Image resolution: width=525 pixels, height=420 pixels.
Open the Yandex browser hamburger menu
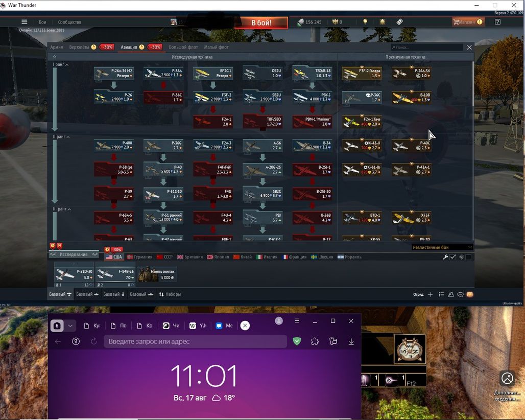(x=297, y=321)
